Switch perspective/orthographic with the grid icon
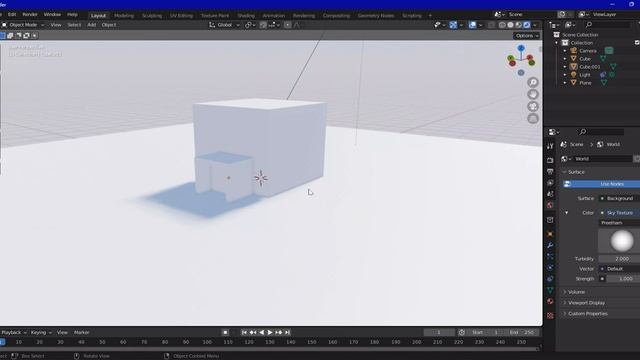640x360 pixels. point(533,118)
